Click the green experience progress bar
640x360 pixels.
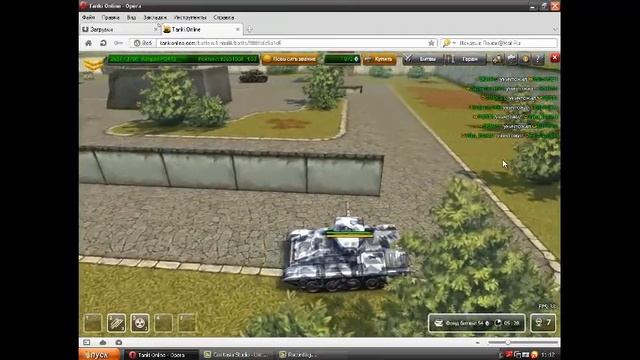point(183,59)
